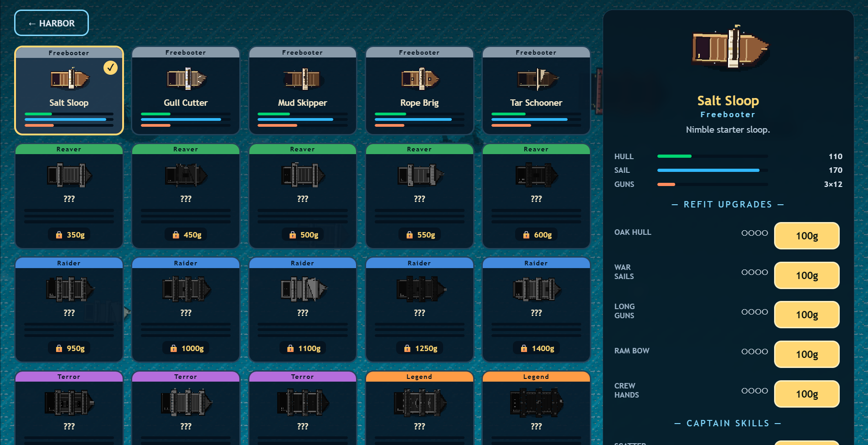Select the Tar Schooner ship icon

537,78
